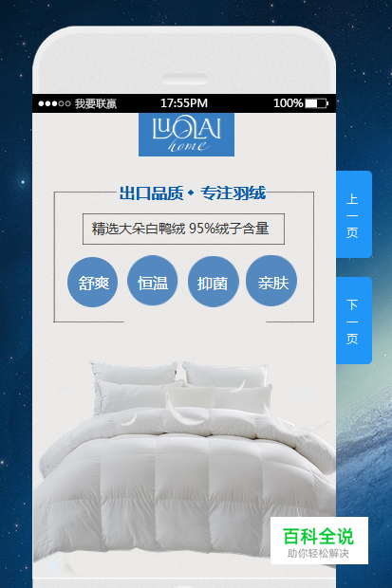
Task: Click the white duvet product image
Action: [x=184, y=465]
